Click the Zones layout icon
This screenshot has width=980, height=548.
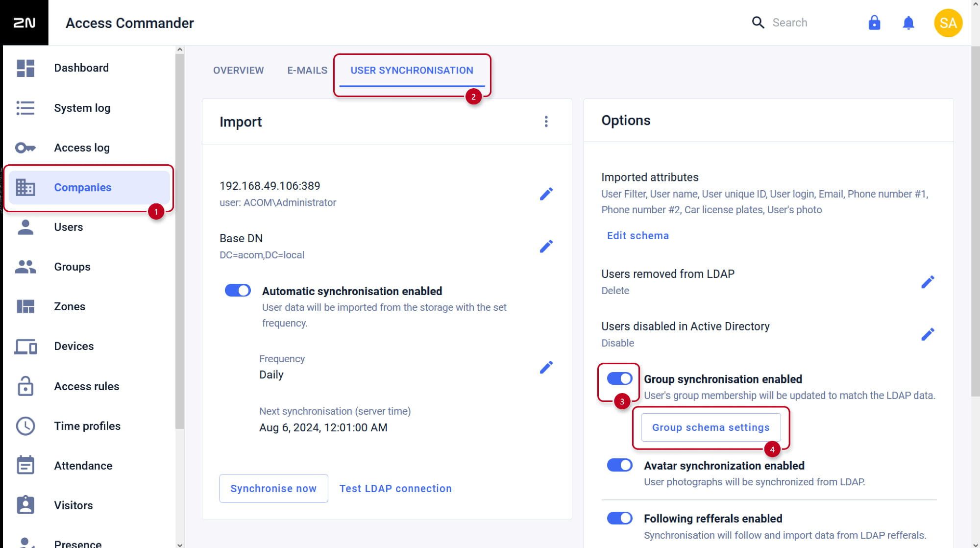(x=25, y=306)
